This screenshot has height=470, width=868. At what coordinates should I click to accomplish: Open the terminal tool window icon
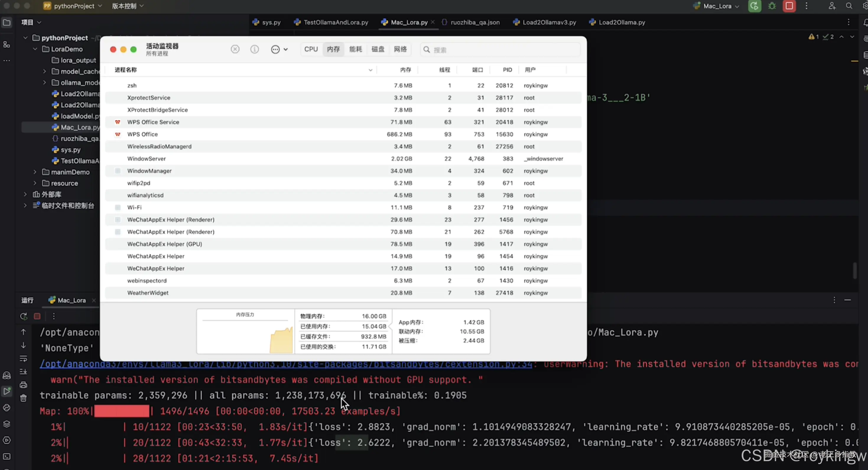click(x=7, y=456)
